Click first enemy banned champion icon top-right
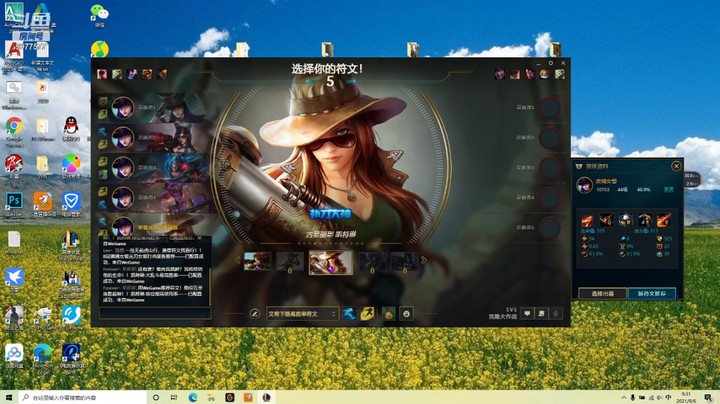This screenshot has width=720, height=404. click(500, 74)
